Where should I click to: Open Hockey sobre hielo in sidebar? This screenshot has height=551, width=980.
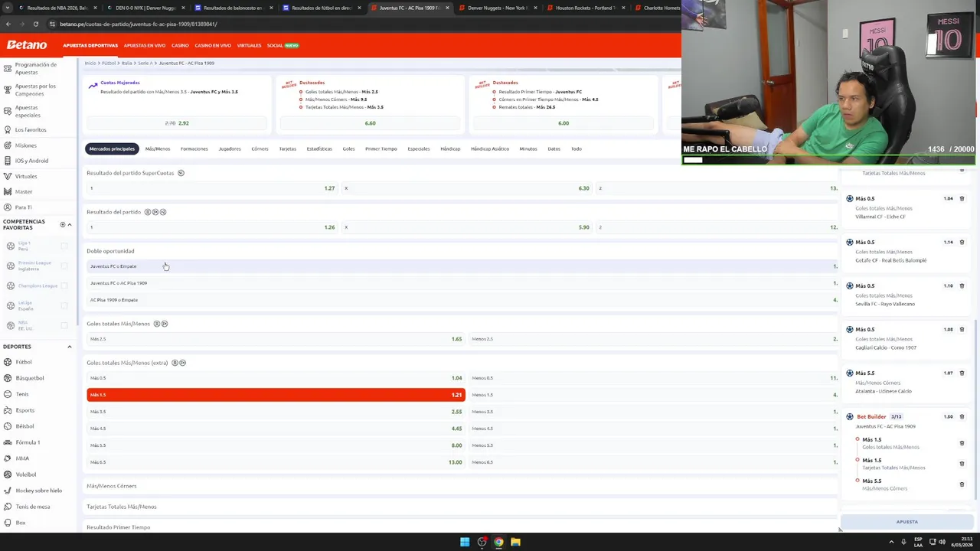point(38,491)
